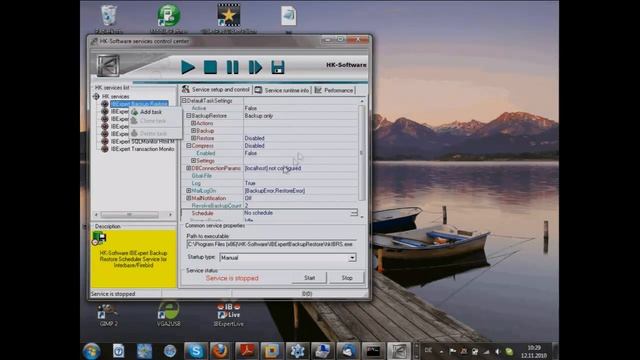
Task: Select the HK services root node
Action: (x=115, y=96)
